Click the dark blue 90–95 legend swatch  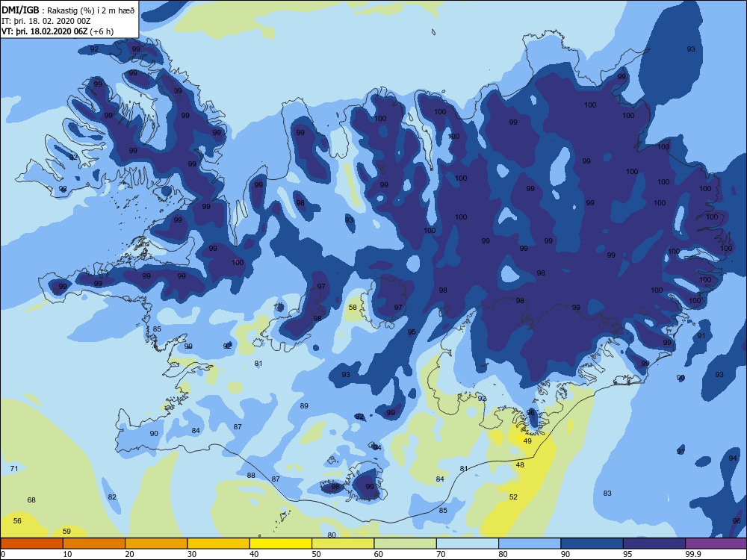592,544
